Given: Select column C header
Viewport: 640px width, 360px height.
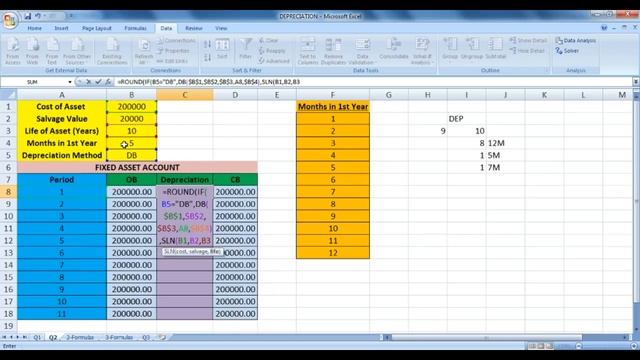Looking at the screenshot, I should click(184, 95).
